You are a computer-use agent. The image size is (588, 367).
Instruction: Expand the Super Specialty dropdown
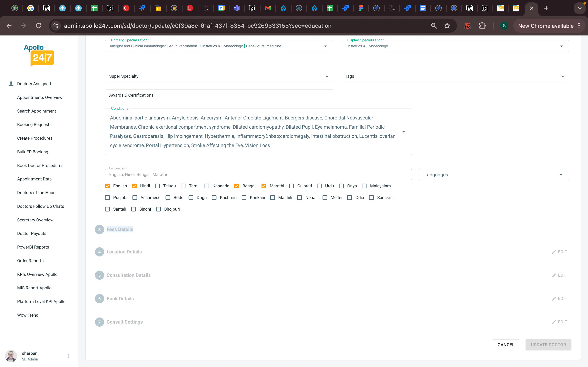coord(326,76)
